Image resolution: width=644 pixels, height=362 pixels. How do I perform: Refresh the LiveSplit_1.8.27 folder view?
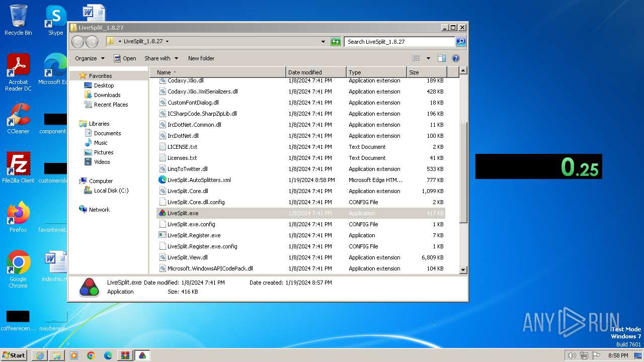pyautogui.click(x=336, y=42)
